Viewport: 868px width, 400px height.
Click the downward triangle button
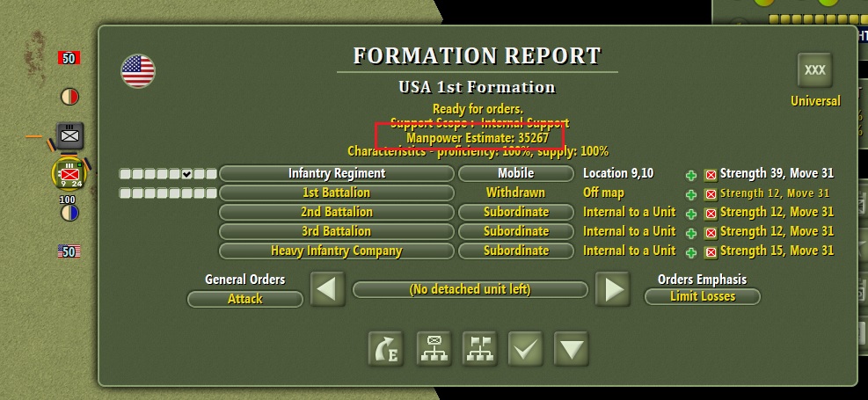(572, 348)
